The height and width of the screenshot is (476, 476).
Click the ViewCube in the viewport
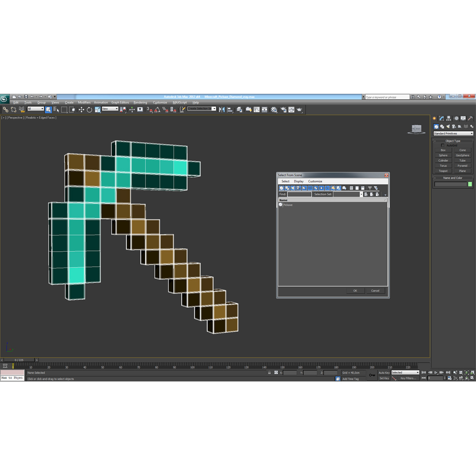(416, 129)
